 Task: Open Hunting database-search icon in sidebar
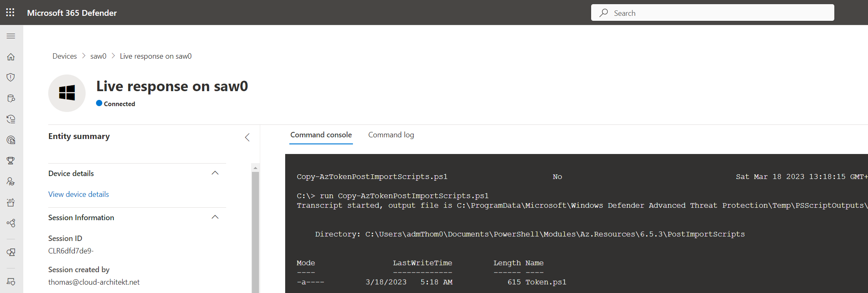pos(11,98)
